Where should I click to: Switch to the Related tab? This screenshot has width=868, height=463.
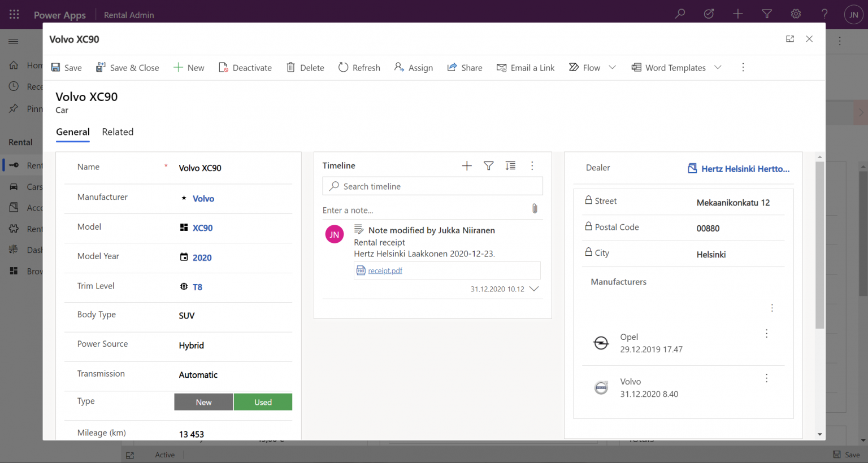118,132
